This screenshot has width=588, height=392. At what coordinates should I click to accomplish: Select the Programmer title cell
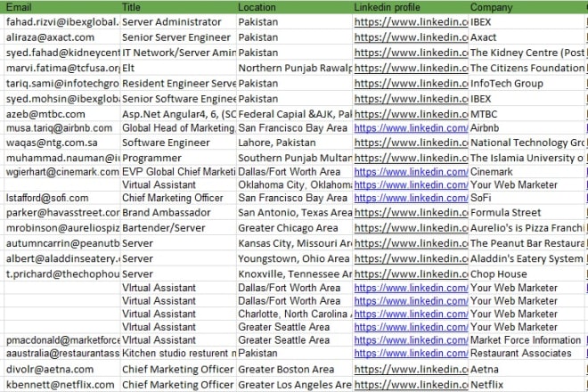point(178,158)
